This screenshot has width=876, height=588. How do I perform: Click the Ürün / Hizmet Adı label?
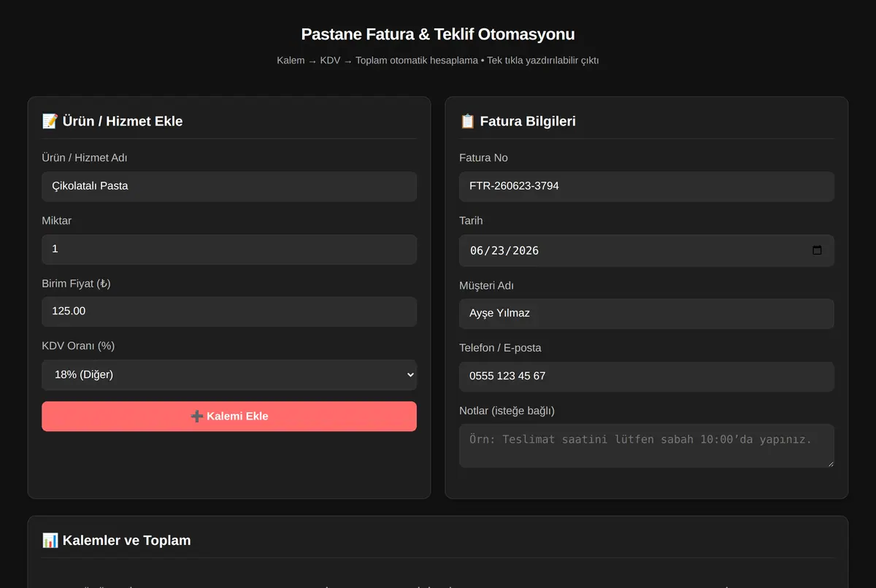(85, 158)
